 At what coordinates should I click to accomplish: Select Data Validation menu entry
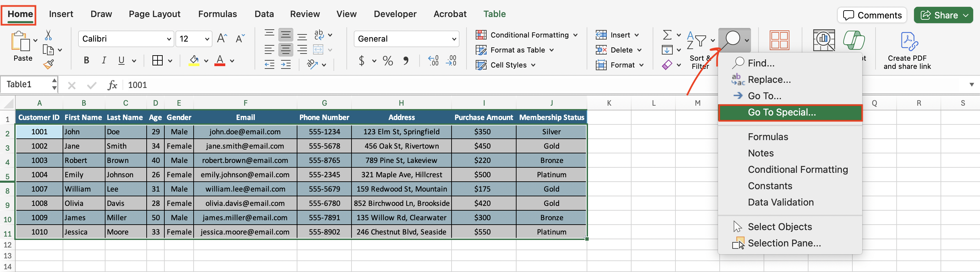[x=790, y=202]
